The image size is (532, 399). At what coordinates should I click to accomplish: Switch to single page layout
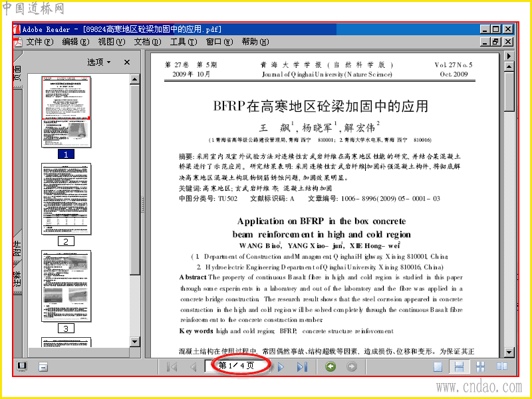tap(438, 367)
